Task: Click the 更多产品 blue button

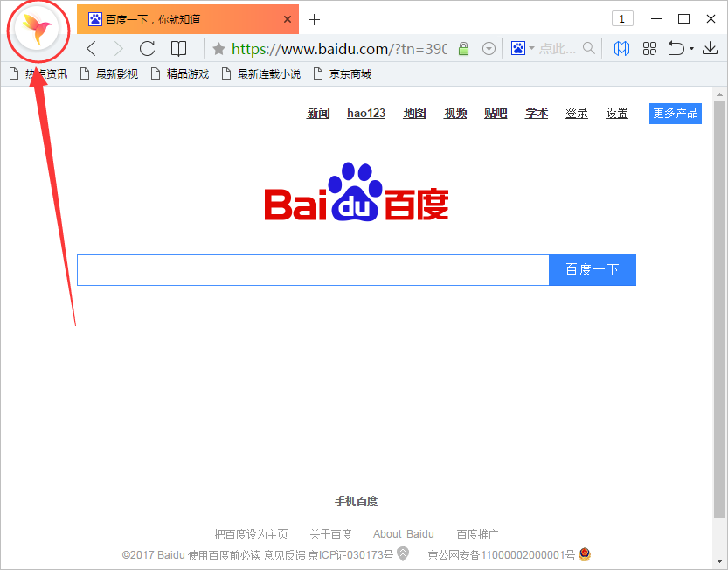Action: (674, 113)
